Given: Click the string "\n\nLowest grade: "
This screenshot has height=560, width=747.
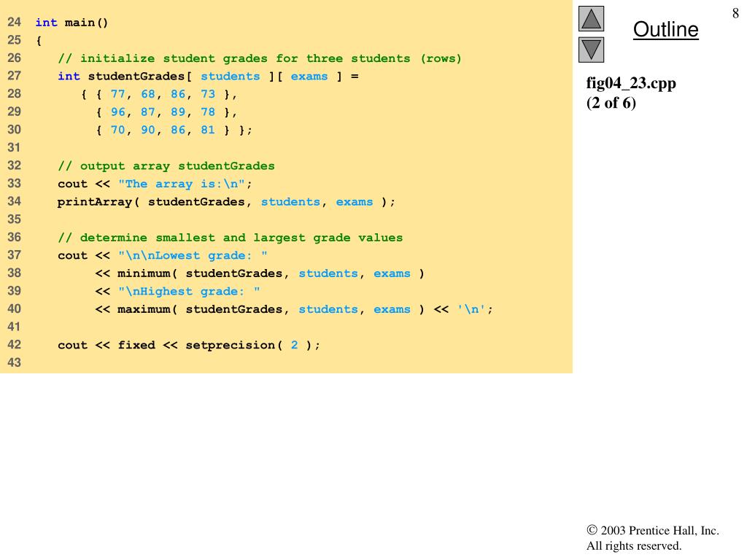Looking at the screenshot, I should (x=193, y=256).
